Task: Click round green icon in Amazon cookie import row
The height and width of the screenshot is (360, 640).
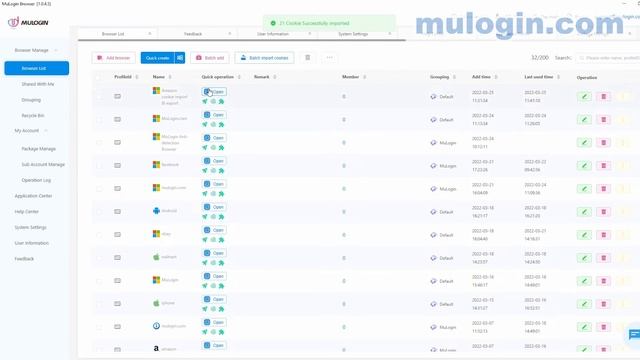Action: pos(213,101)
